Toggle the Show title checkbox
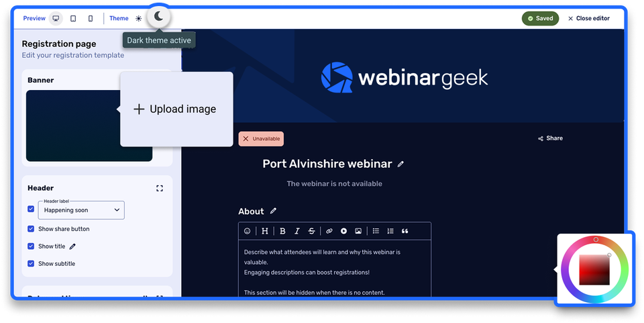 (x=31, y=246)
